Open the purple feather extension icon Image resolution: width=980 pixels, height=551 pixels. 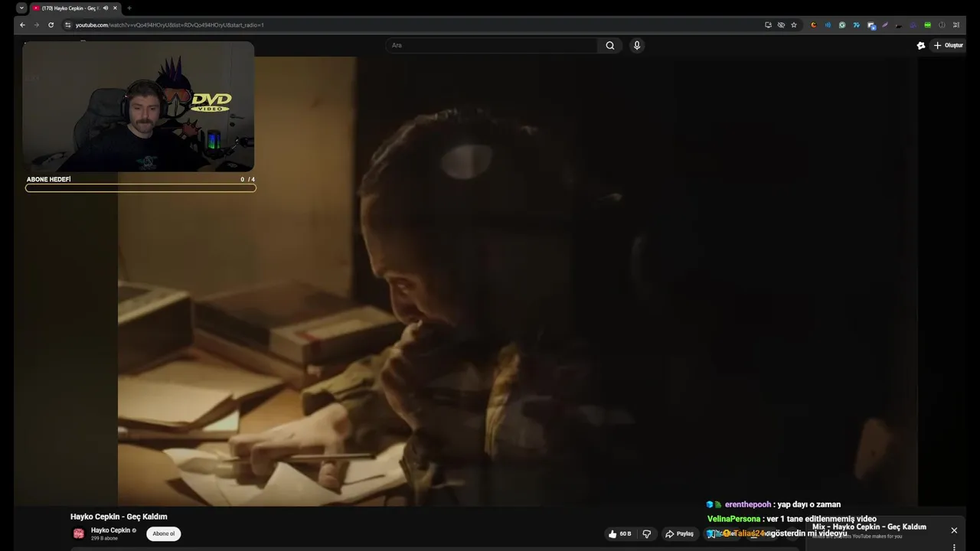coord(885,24)
